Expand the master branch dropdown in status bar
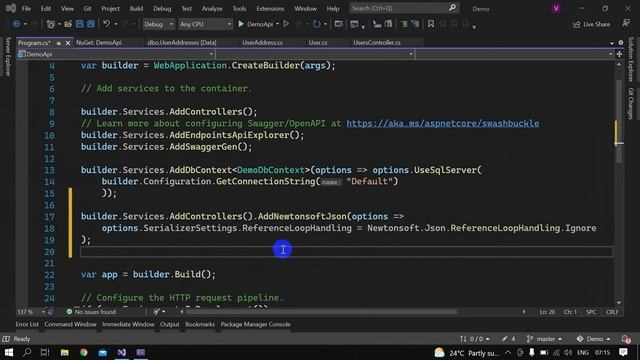 (x=544, y=339)
